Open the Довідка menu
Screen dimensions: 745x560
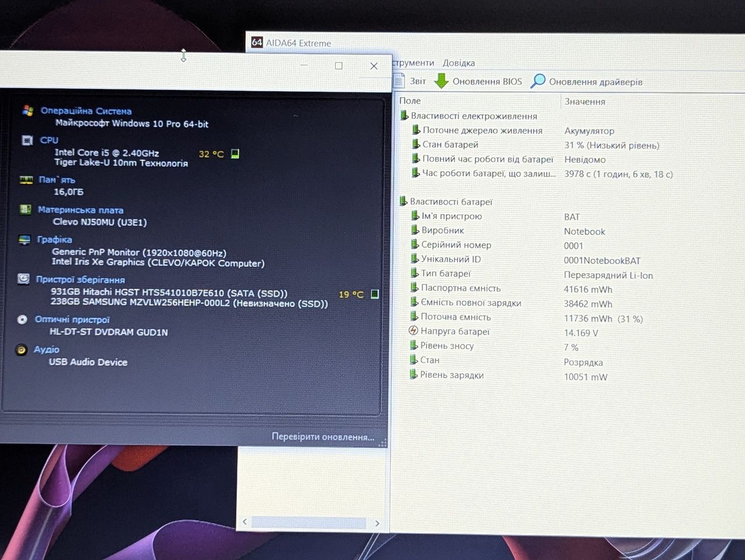click(x=459, y=63)
